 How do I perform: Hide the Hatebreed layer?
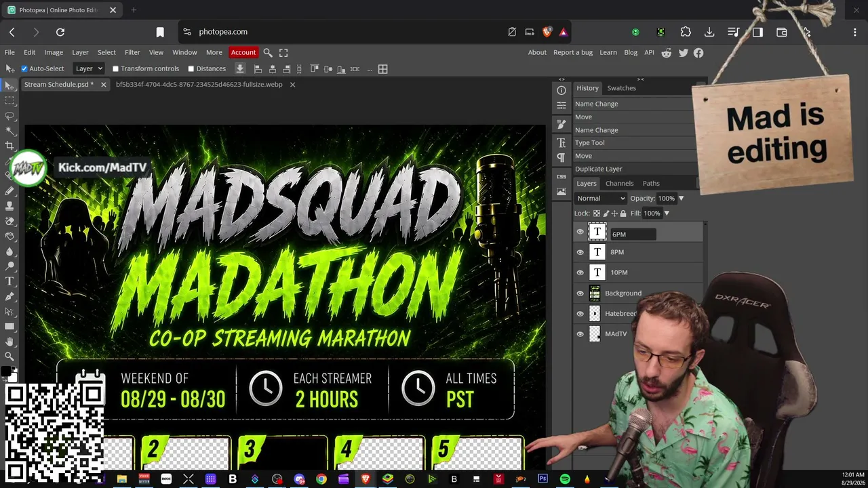tap(580, 314)
